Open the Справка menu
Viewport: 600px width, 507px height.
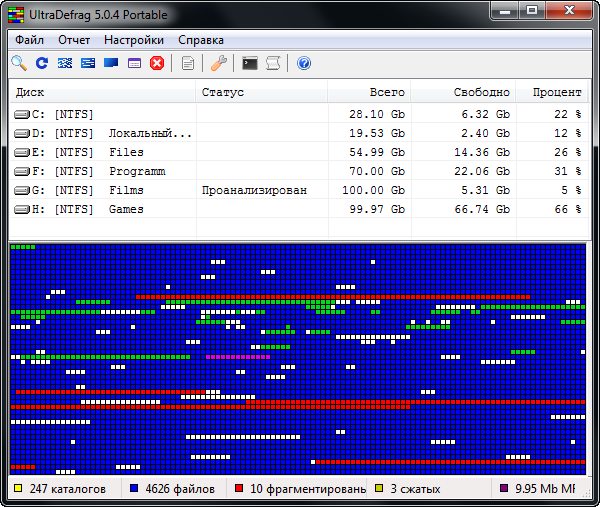point(201,40)
